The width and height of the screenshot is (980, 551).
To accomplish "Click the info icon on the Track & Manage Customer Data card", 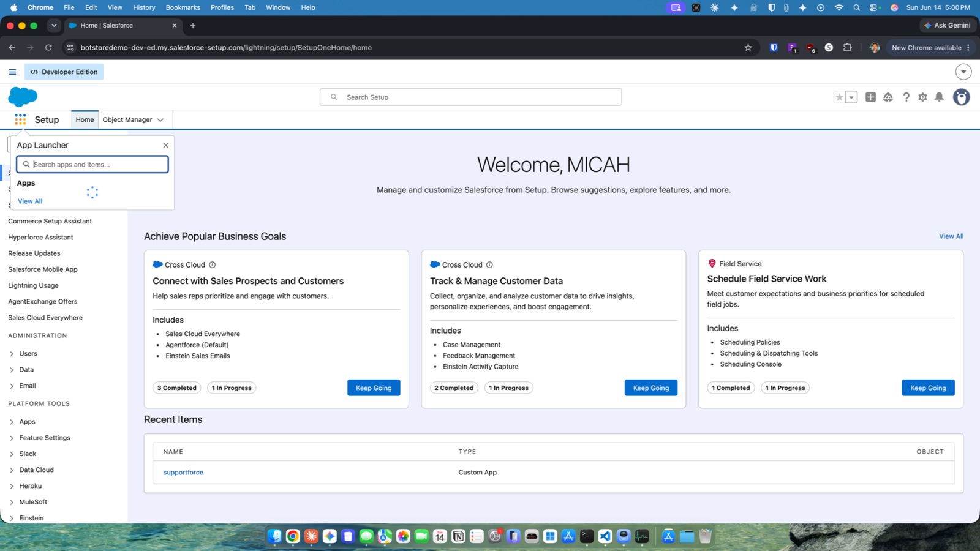I will tap(489, 265).
